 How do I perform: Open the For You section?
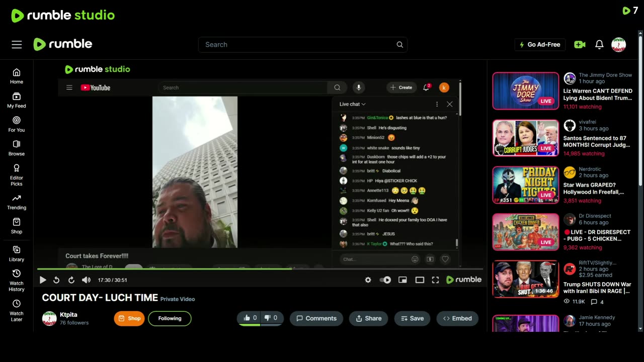click(17, 124)
